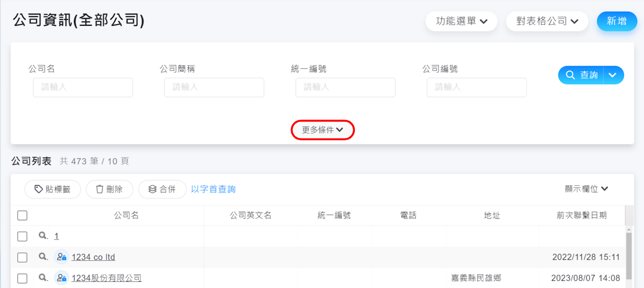Image resolution: width=644 pixels, height=288 pixels.
Task: Focus the 公司名 input field
Action: [83, 87]
